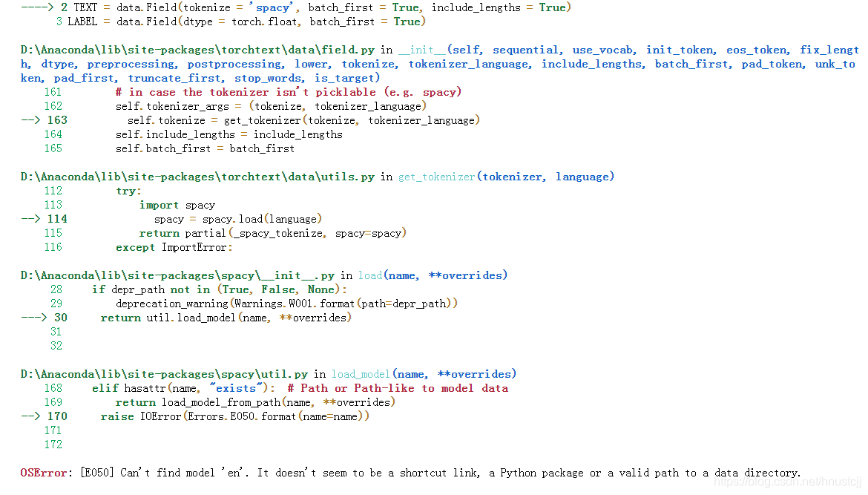This screenshot has width=868, height=495.
Task: Click line 164 self.include_lengths assignment
Action: [229, 134]
